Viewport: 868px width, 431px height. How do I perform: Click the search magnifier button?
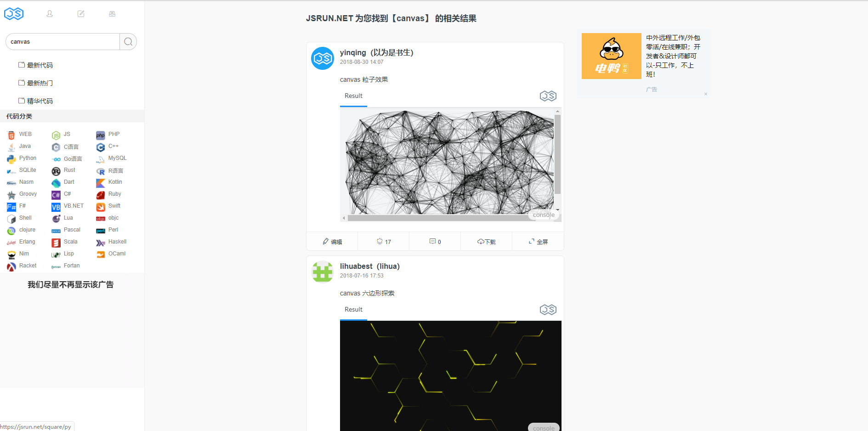point(128,42)
